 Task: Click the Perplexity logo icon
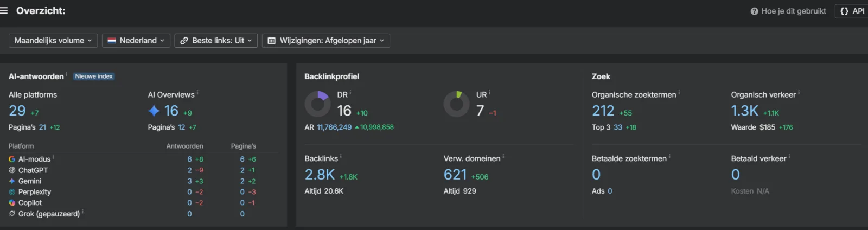click(x=12, y=192)
